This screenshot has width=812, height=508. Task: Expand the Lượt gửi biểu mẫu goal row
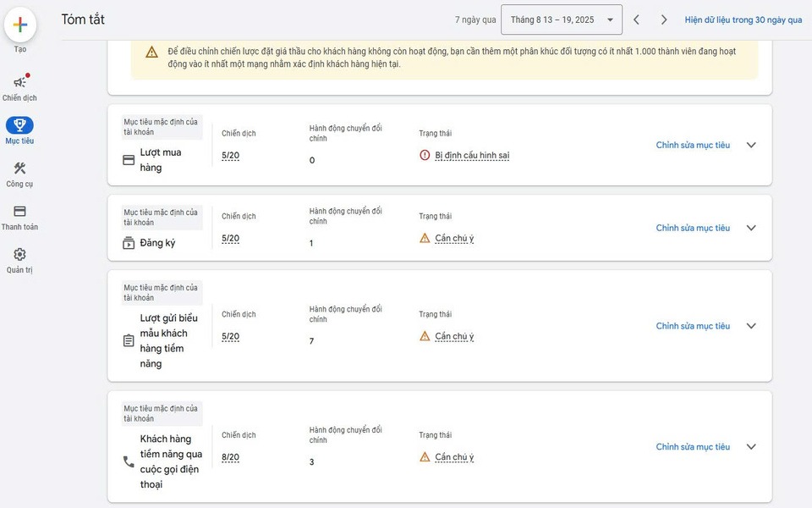coord(751,326)
